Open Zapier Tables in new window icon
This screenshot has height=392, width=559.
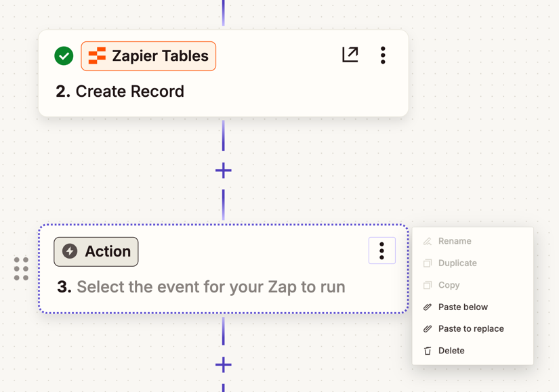[350, 55]
